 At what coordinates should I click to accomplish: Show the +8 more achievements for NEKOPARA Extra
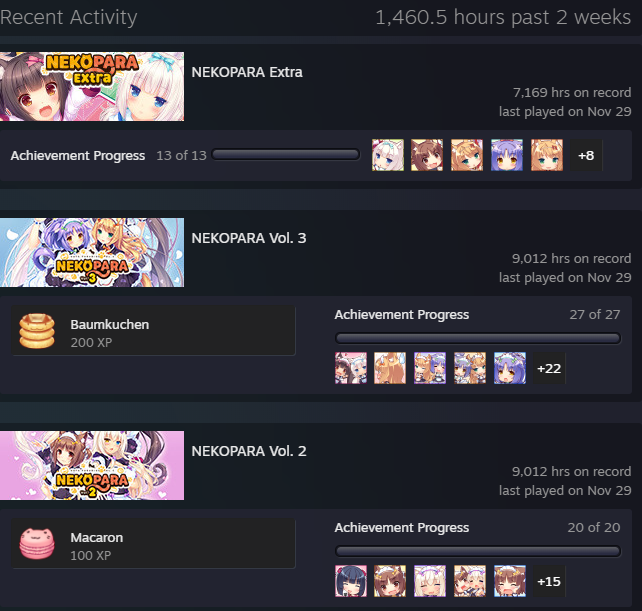point(586,155)
